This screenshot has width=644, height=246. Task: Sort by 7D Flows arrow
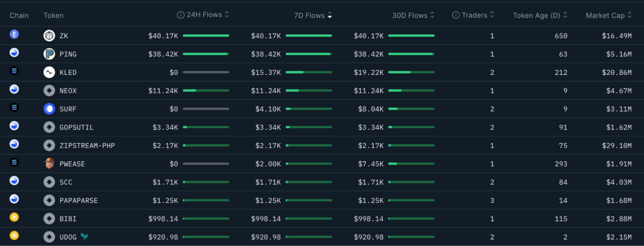pyautogui.click(x=330, y=15)
